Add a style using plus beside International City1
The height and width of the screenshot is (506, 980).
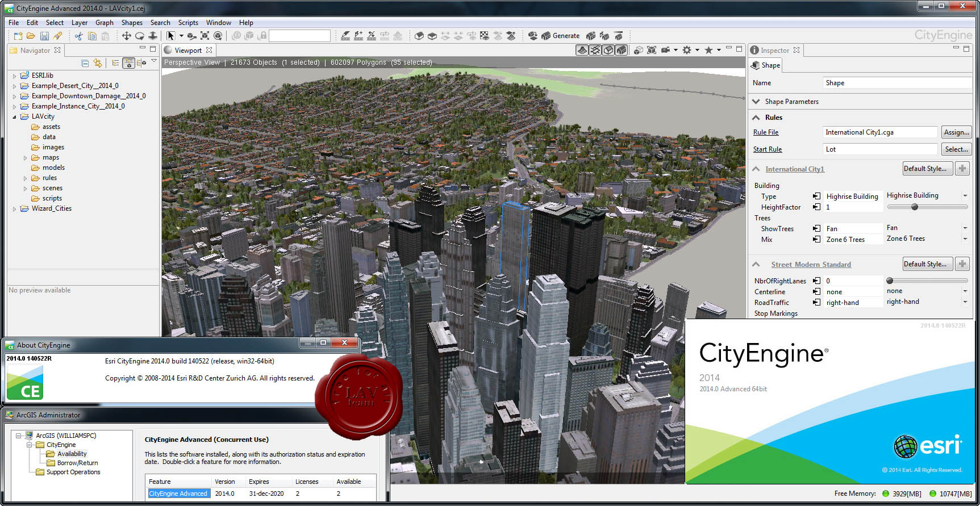(x=962, y=169)
